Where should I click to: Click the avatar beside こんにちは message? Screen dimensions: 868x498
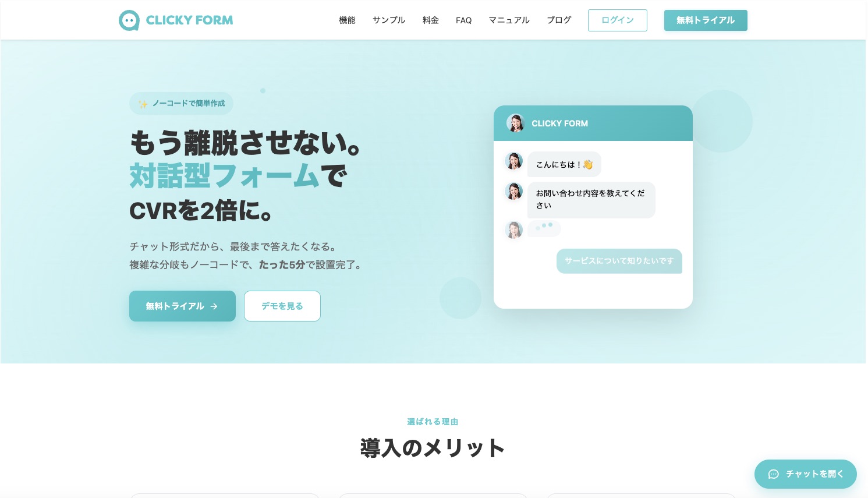click(513, 161)
